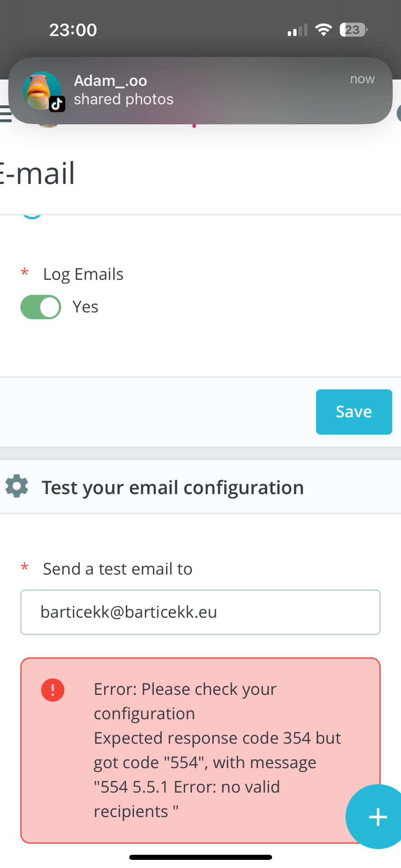The image size is (401, 868).
Task: Select the partially visible blue radio option
Action: coord(32,217)
